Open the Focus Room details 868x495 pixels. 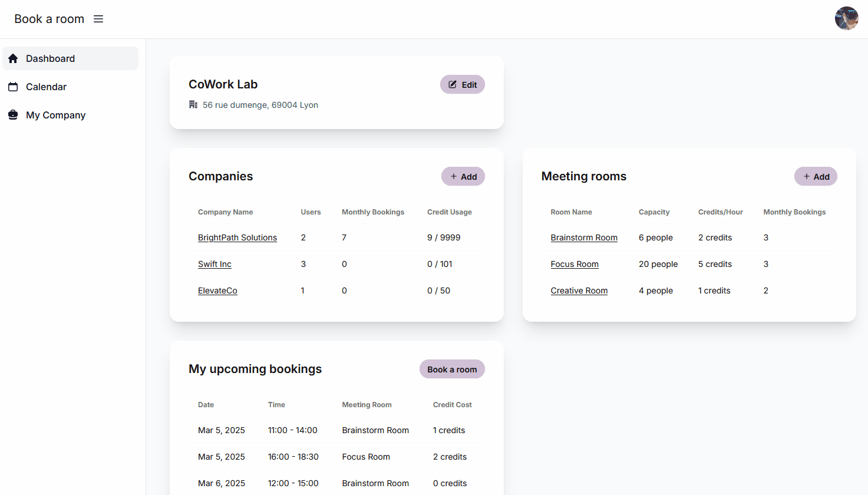575,263
